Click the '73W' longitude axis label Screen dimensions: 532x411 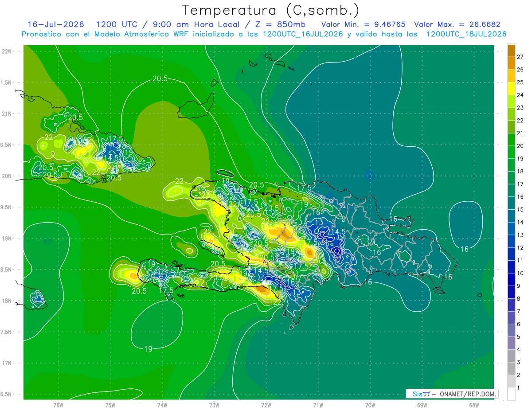214,405
